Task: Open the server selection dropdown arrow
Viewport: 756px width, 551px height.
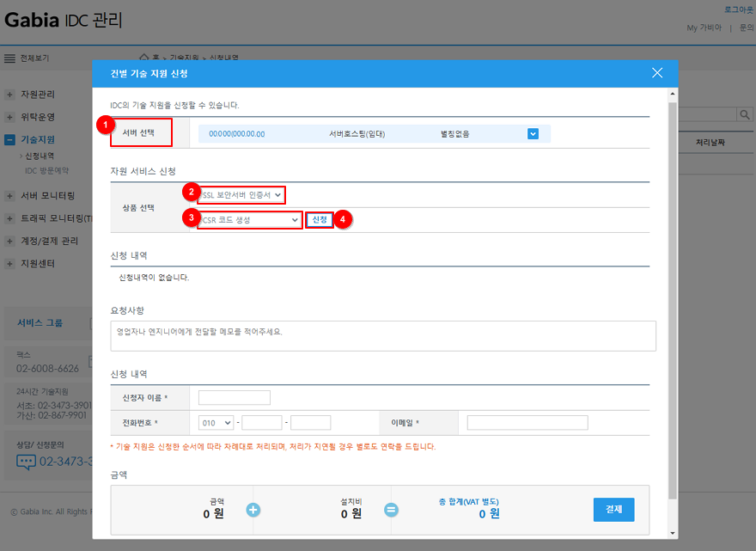Action: click(x=533, y=133)
